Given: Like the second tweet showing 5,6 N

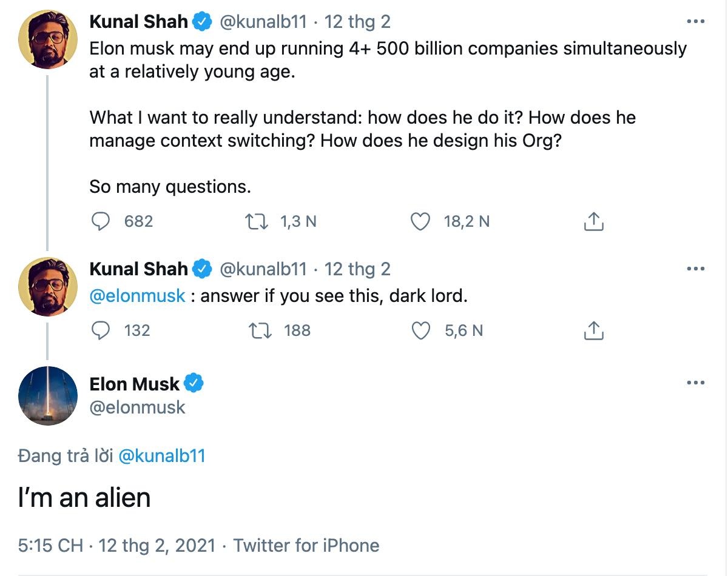Looking at the screenshot, I should click(x=420, y=330).
